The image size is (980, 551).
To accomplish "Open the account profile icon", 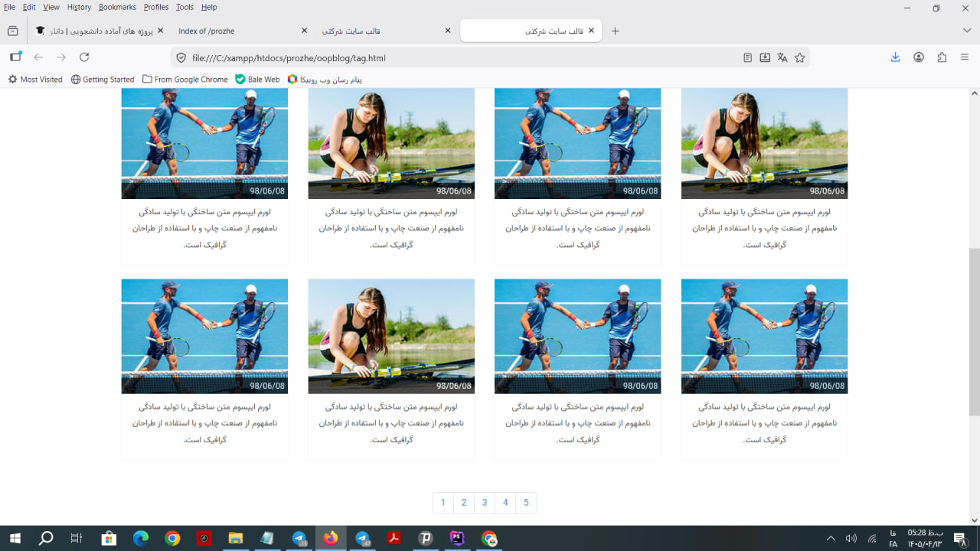I will pos(919,57).
